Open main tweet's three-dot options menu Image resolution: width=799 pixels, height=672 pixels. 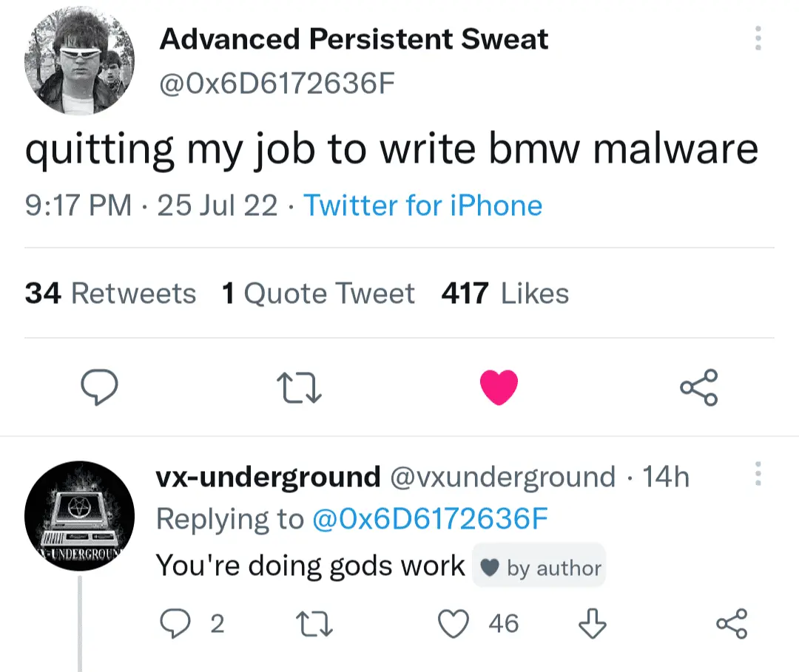[757, 38]
